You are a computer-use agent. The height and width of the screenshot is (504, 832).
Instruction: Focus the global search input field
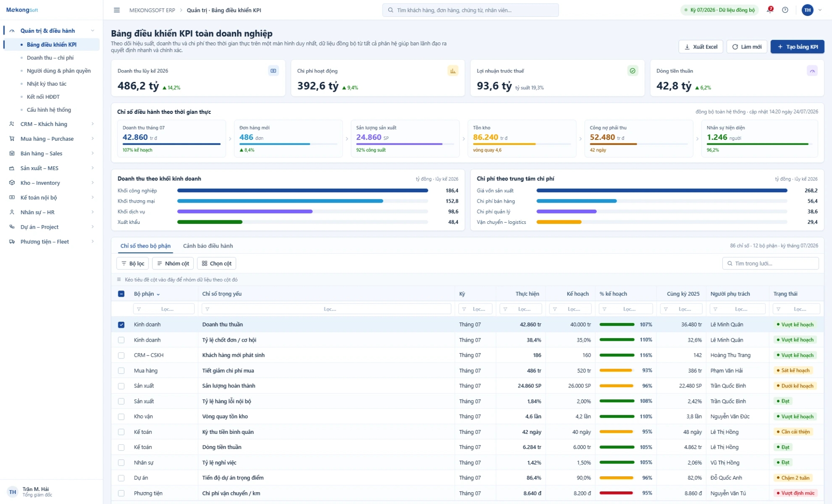coord(470,10)
